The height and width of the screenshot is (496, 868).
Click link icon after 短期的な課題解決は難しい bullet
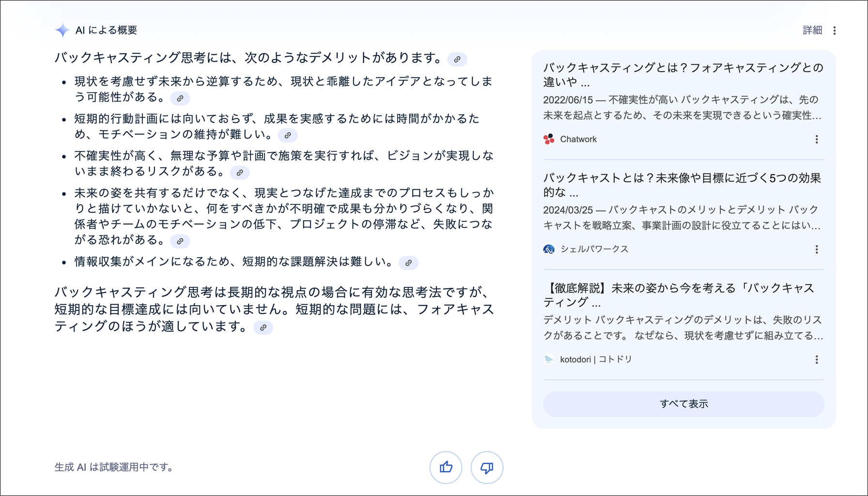coord(409,263)
